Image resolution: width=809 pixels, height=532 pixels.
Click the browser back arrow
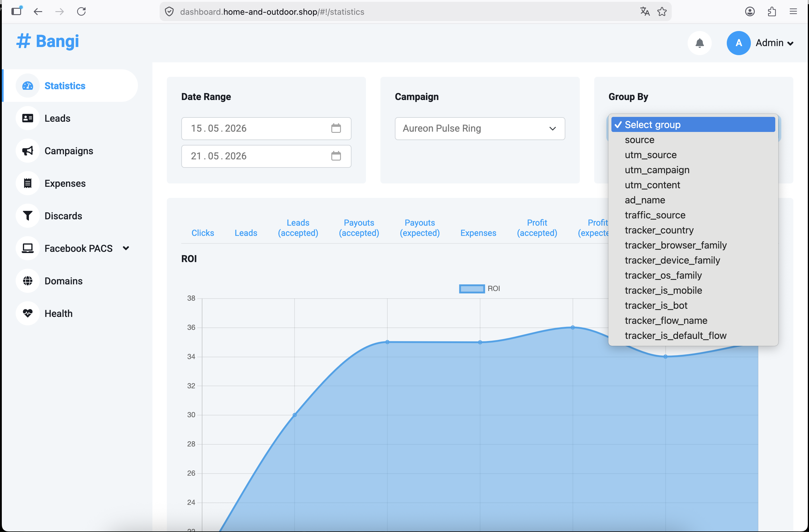click(x=38, y=11)
